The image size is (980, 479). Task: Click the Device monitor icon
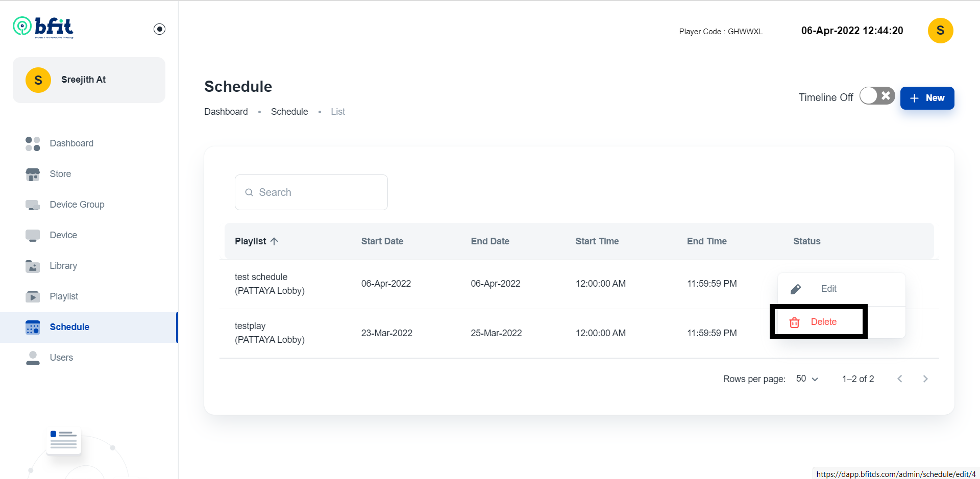(33, 236)
